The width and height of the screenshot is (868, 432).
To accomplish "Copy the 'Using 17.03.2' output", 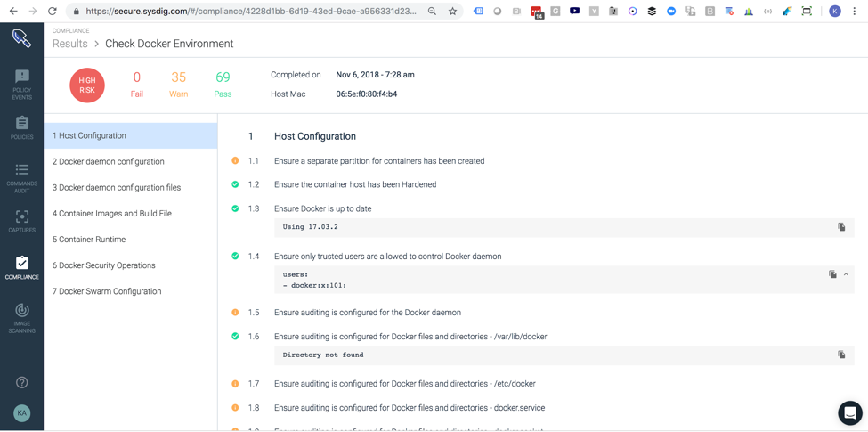I will coord(841,227).
